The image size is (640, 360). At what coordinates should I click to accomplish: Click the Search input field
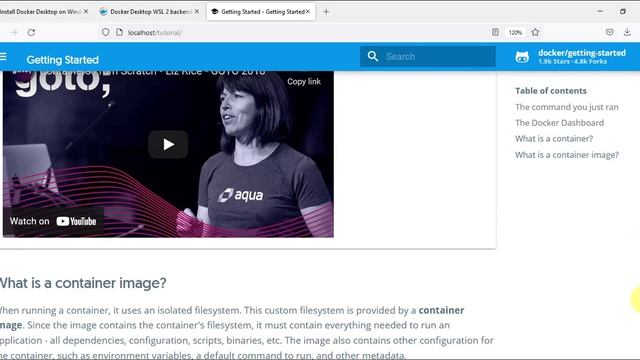coord(428,56)
